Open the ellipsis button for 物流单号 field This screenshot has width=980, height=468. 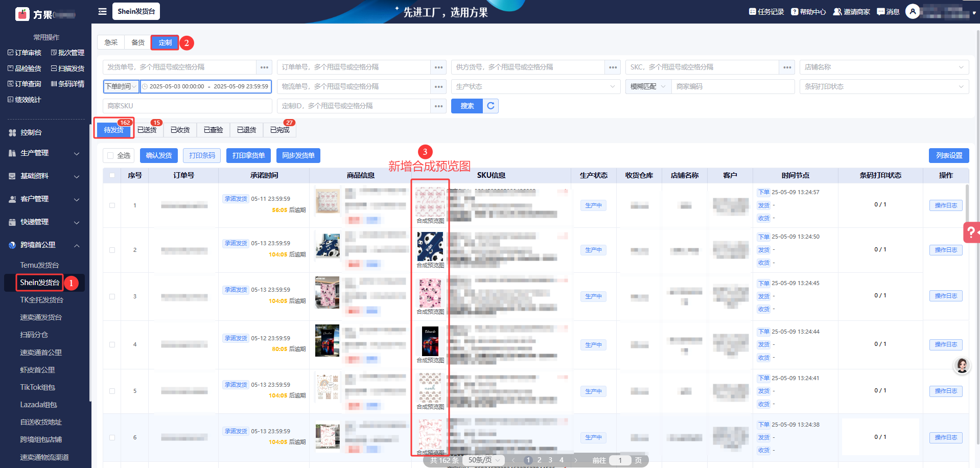438,86
